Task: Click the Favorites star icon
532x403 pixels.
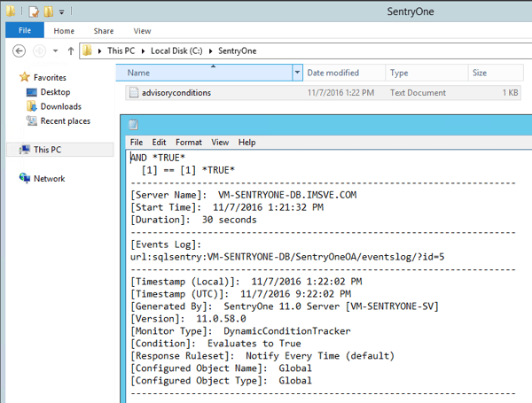Action: (x=25, y=77)
